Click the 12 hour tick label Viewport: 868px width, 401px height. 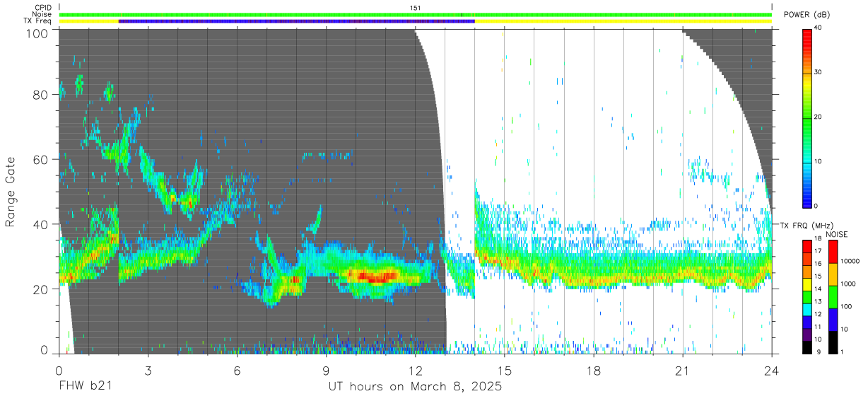tap(416, 371)
